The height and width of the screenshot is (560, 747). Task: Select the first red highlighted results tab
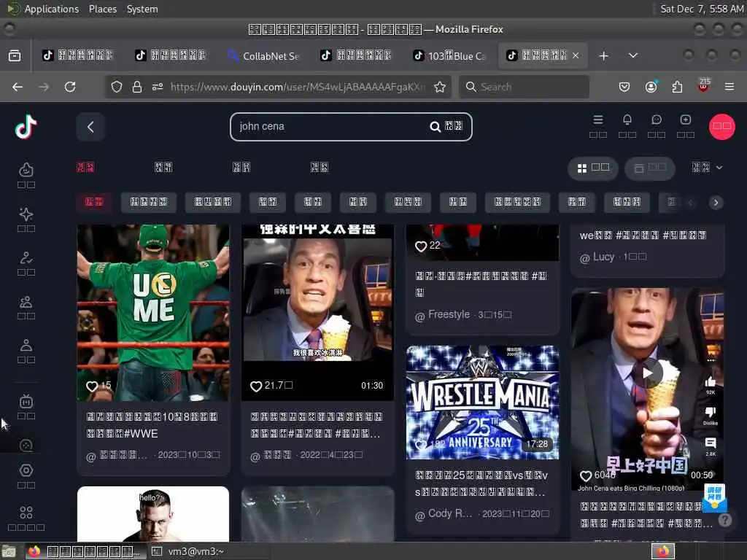[85, 167]
